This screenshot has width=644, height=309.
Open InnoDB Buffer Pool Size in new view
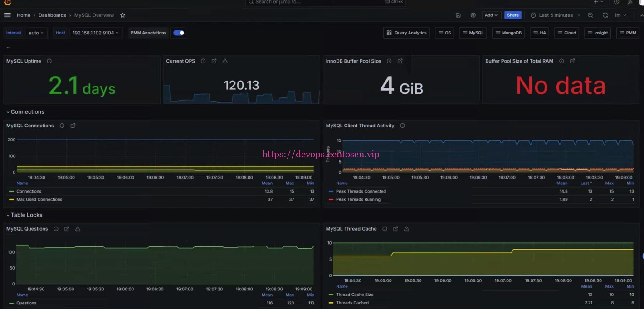coord(400,61)
